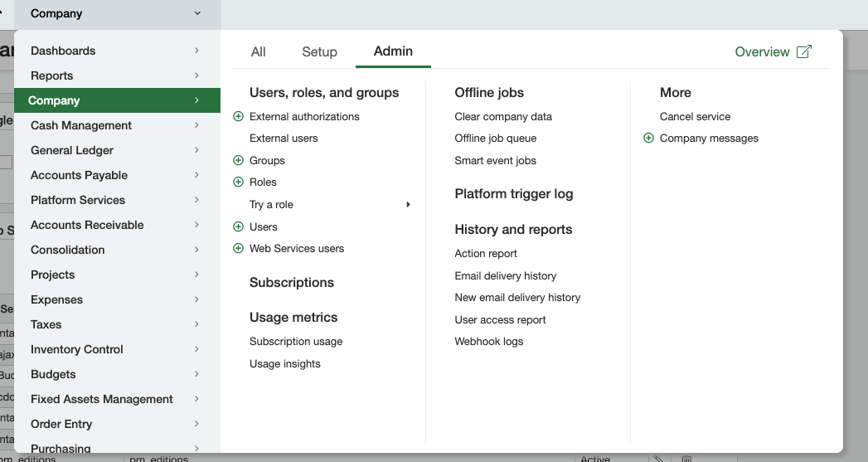Viewport: 868px width, 462px height.
Task: Click plus icon next to External authorizations
Action: (x=238, y=116)
